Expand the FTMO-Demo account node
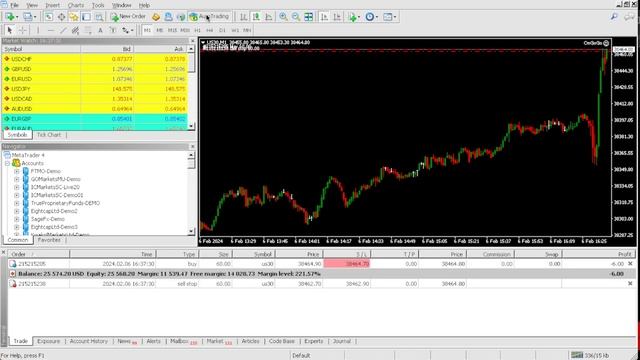Image resolution: width=640 pixels, height=360 pixels. 17,171
